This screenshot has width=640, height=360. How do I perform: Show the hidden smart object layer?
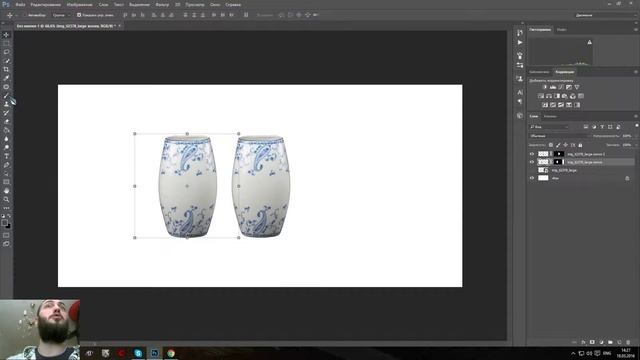[532, 170]
